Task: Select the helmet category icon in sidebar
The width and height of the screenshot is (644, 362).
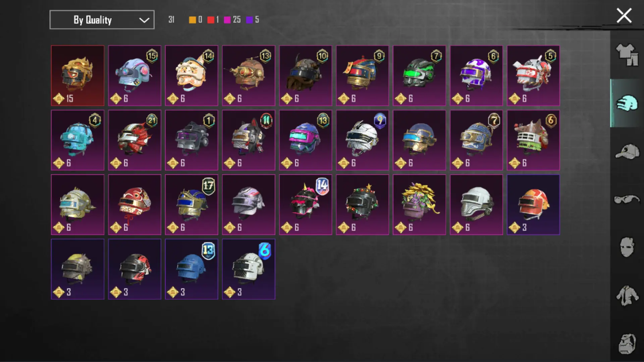Action: click(627, 103)
